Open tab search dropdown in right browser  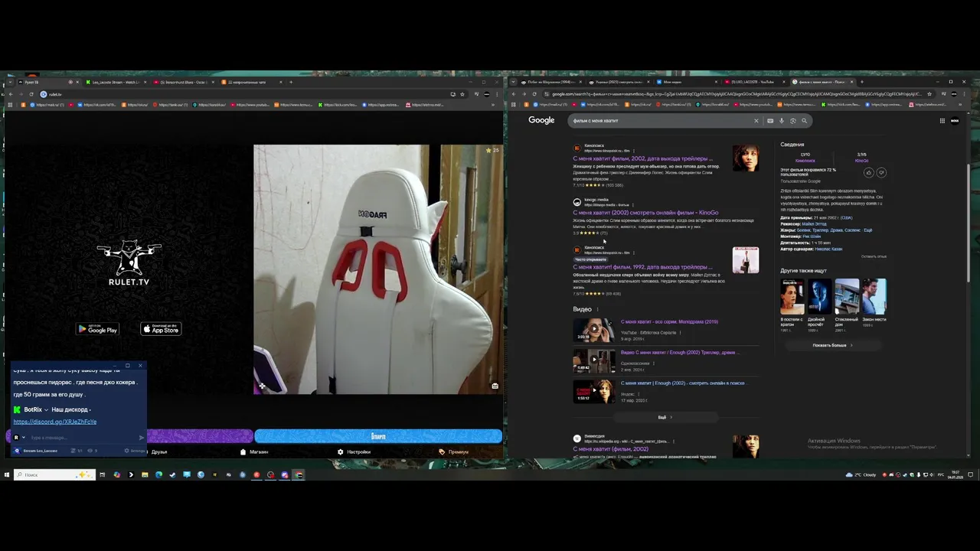514,82
